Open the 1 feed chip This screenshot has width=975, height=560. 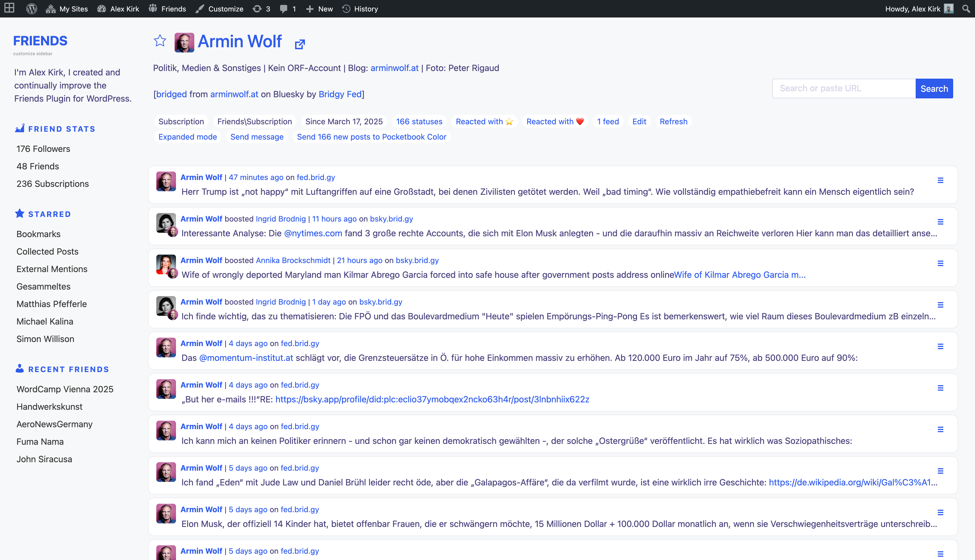tap(608, 122)
